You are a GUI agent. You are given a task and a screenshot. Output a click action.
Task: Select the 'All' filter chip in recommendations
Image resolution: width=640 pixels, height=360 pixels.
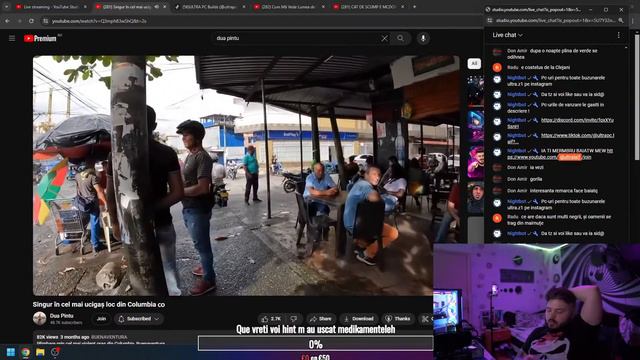click(474, 63)
